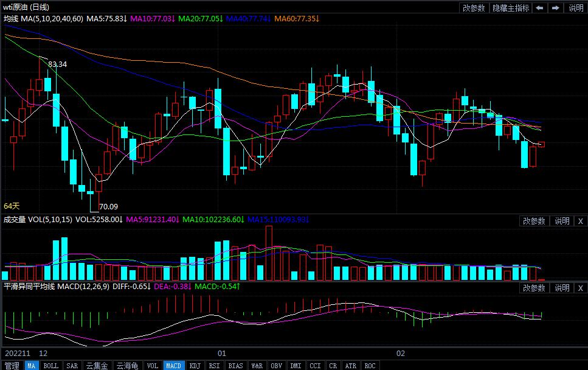Screen dimensions: 588x370
Task: Select the RSI indicator tab
Action: coord(214,366)
